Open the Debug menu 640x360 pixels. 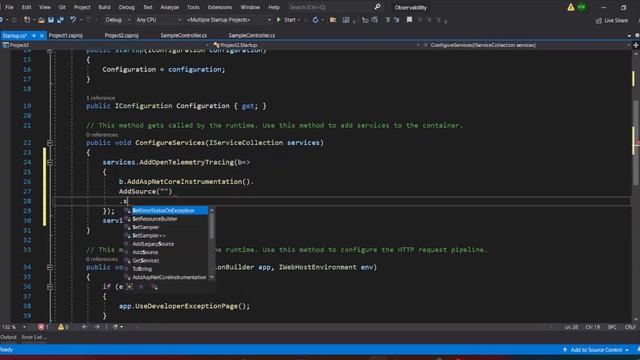(127, 7)
